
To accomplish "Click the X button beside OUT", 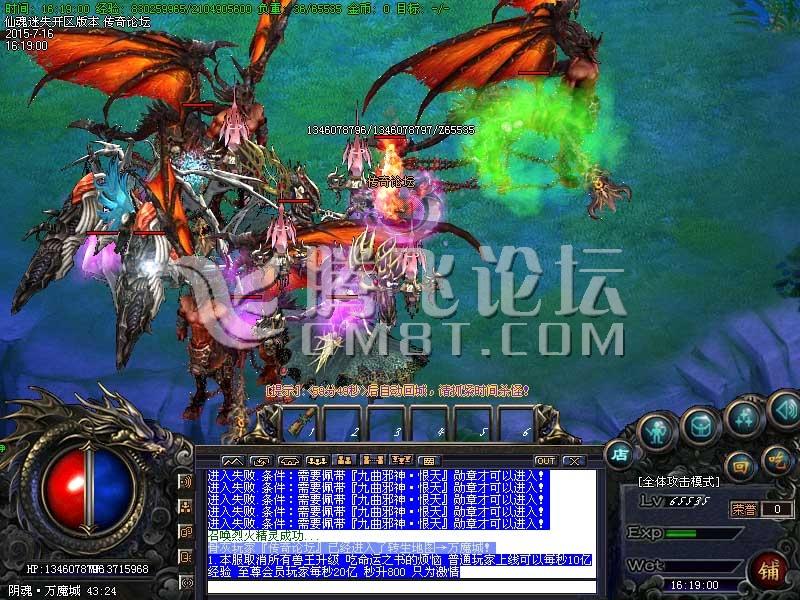I will (x=574, y=461).
